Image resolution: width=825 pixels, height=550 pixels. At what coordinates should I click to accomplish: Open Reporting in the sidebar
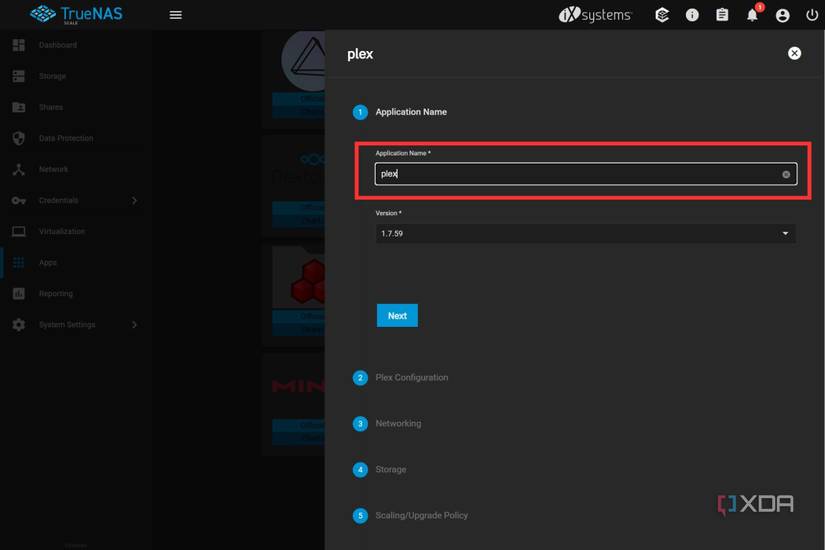point(56,294)
